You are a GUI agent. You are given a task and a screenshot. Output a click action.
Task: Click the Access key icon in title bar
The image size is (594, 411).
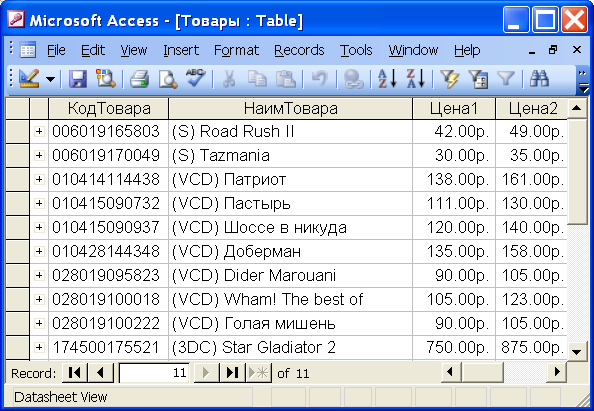[x=16, y=19]
